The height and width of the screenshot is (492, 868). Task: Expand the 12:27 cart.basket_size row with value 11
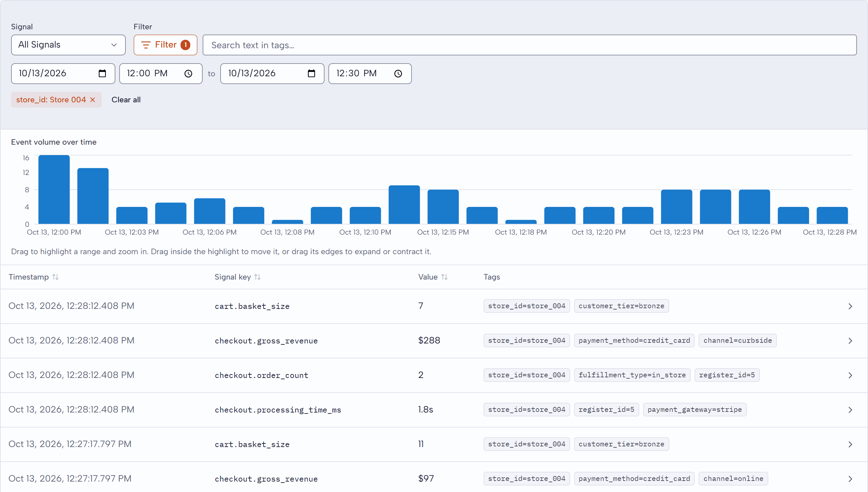tap(850, 444)
